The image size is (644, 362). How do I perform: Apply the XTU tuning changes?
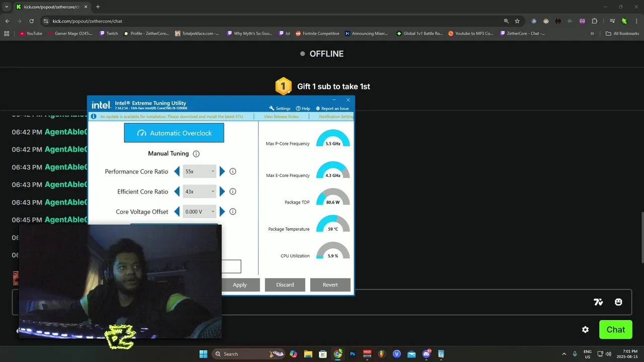(240, 285)
